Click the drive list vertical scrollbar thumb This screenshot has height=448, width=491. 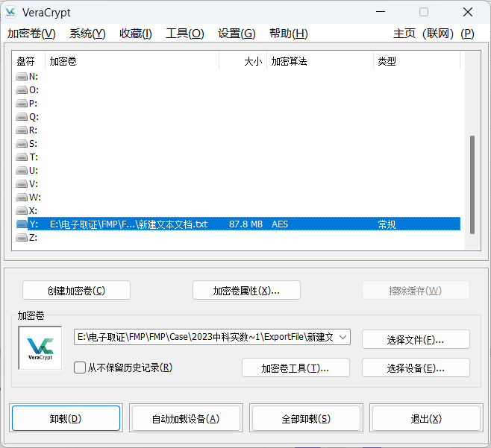[x=472, y=185]
